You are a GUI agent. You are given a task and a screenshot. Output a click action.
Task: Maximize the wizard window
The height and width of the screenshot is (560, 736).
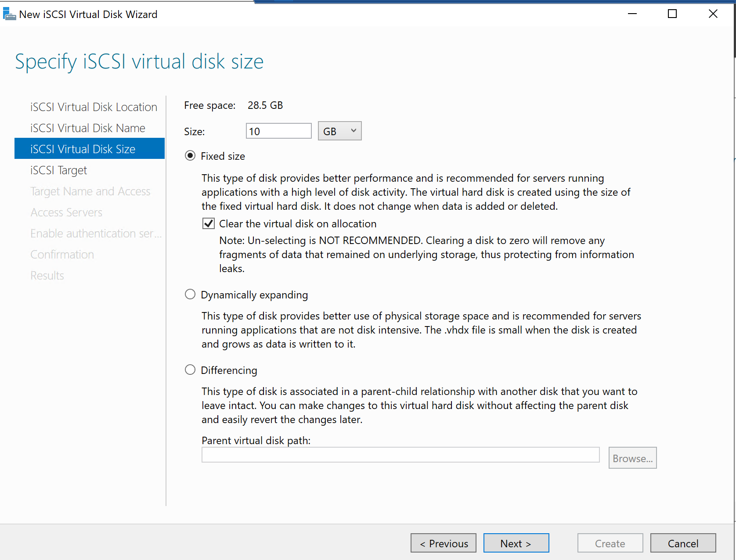point(672,14)
